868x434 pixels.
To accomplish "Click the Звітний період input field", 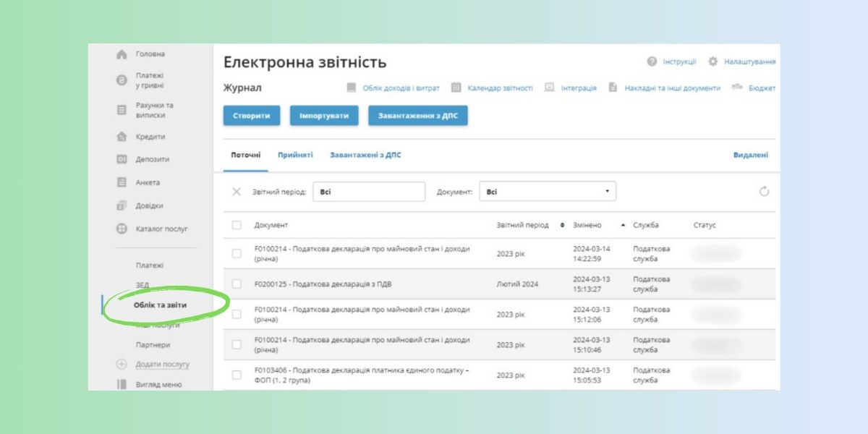I will tap(369, 192).
